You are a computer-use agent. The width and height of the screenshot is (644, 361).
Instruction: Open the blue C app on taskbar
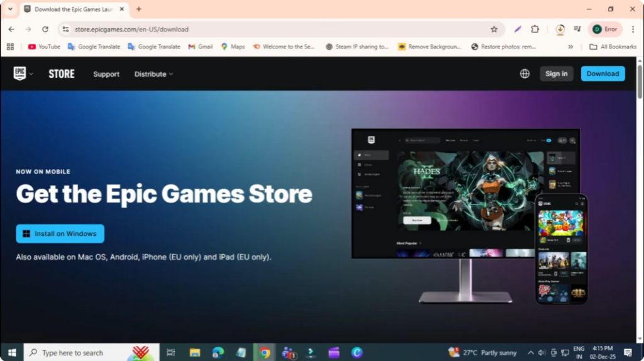(357, 352)
